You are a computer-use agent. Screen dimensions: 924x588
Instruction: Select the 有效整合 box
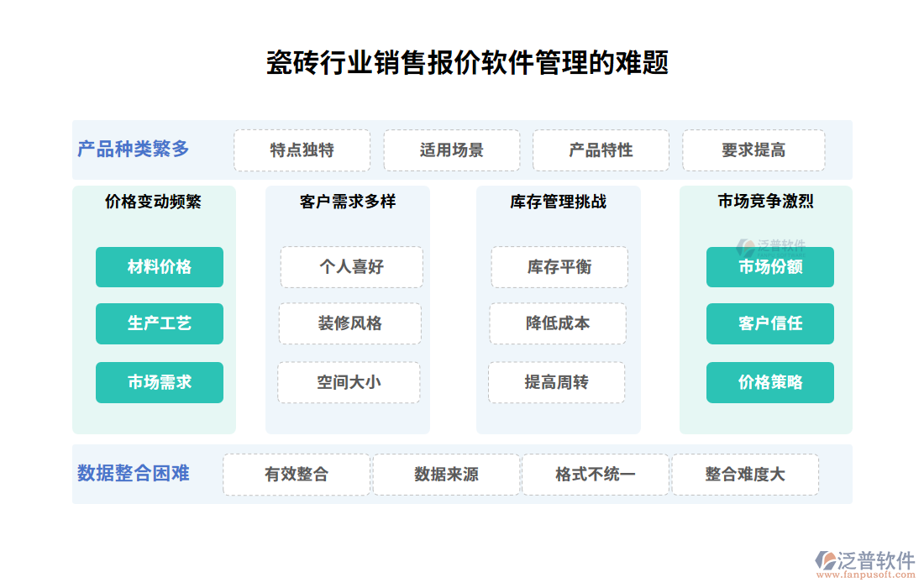(297, 475)
